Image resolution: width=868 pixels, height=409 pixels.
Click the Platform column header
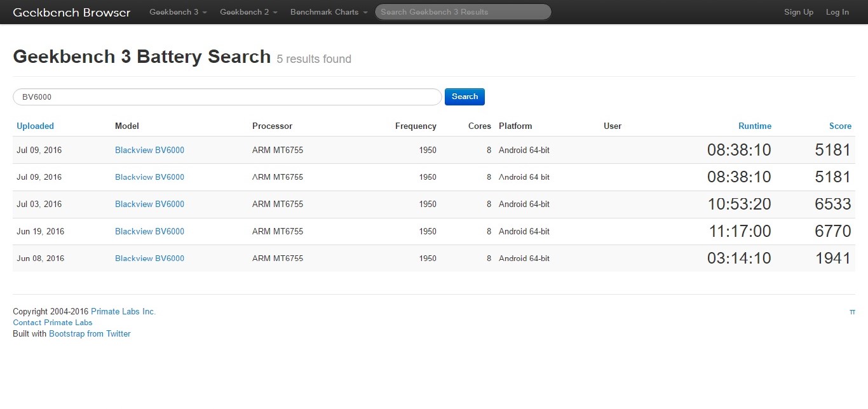coord(515,126)
